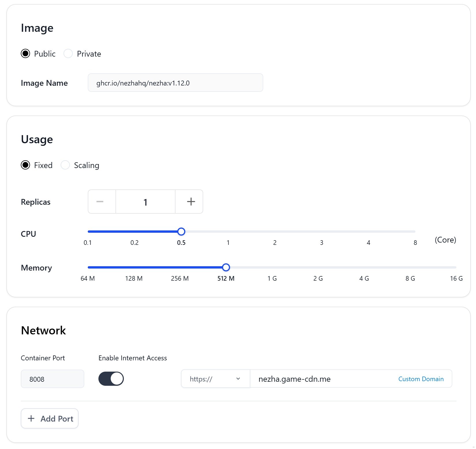The image size is (476, 449).
Task: Click the replicas count value field
Action: point(145,202)
